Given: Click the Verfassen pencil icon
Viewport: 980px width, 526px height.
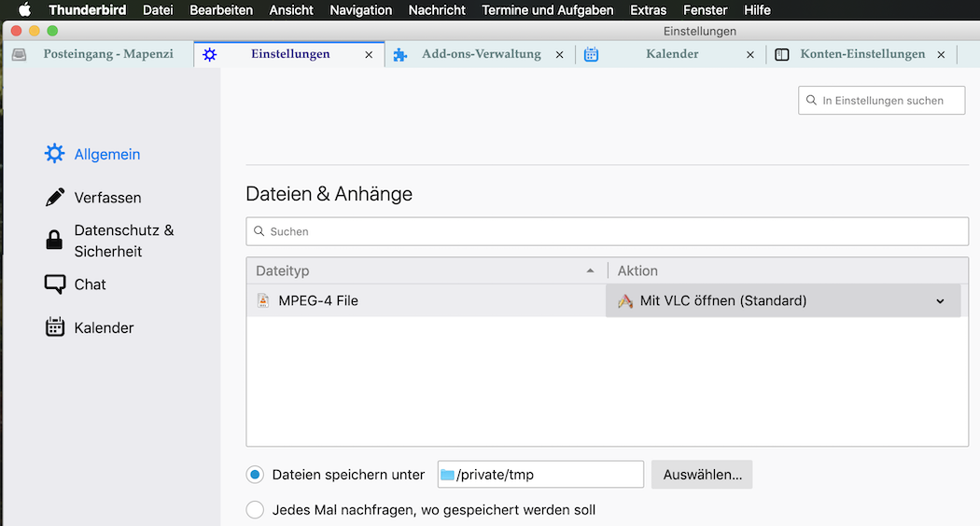Looking at the screenshot, I should (55, 198).
